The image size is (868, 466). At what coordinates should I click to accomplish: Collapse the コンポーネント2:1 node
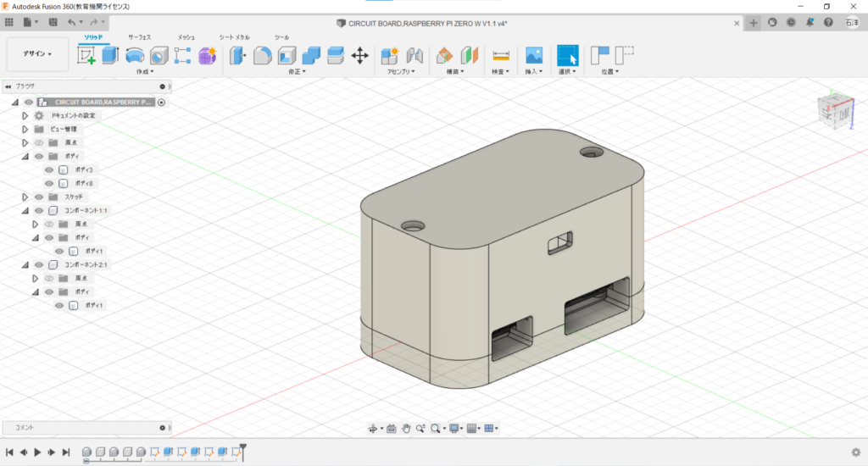[x=25, y=264]
